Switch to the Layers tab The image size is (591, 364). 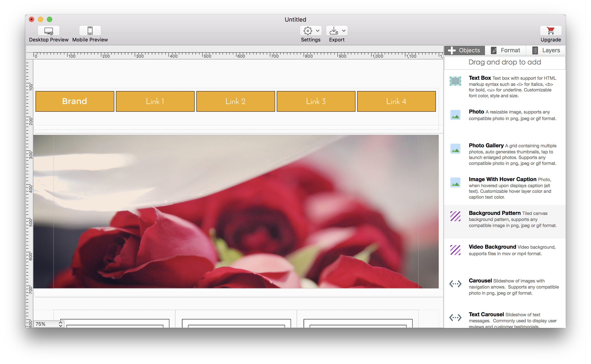(x=547, y=50)
